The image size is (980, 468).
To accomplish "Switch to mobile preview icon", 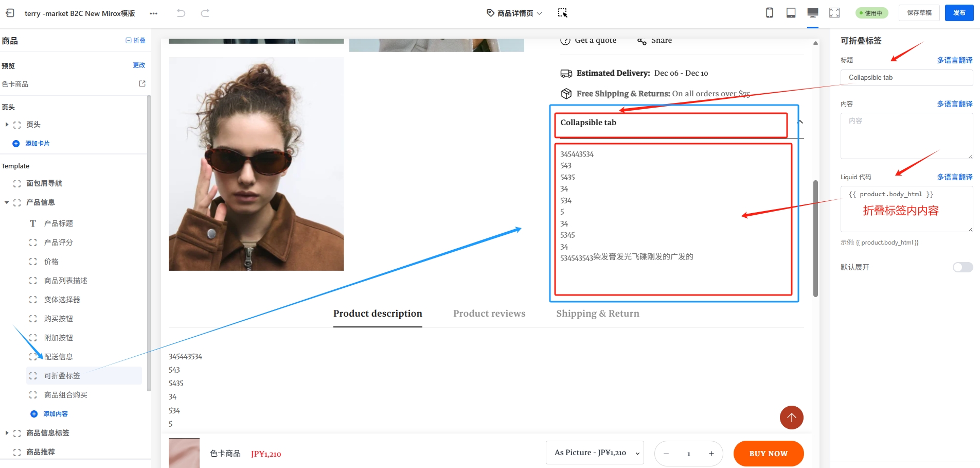I will coord(769,13).
